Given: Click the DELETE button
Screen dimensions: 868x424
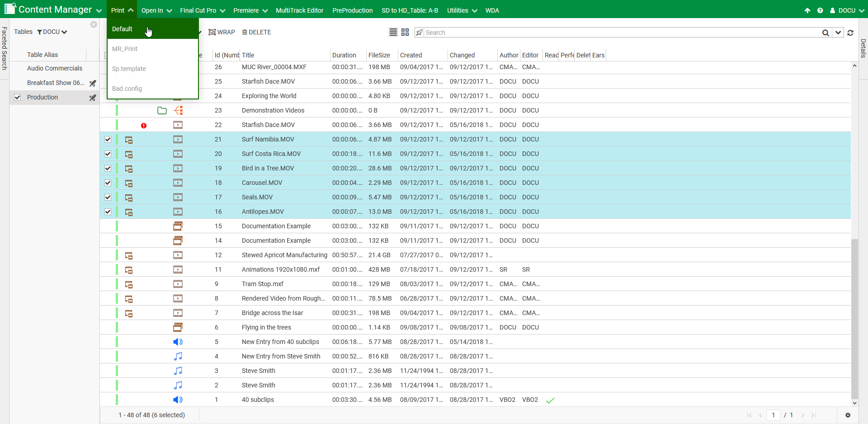Looking at the screenshot, I should point(256,32).
